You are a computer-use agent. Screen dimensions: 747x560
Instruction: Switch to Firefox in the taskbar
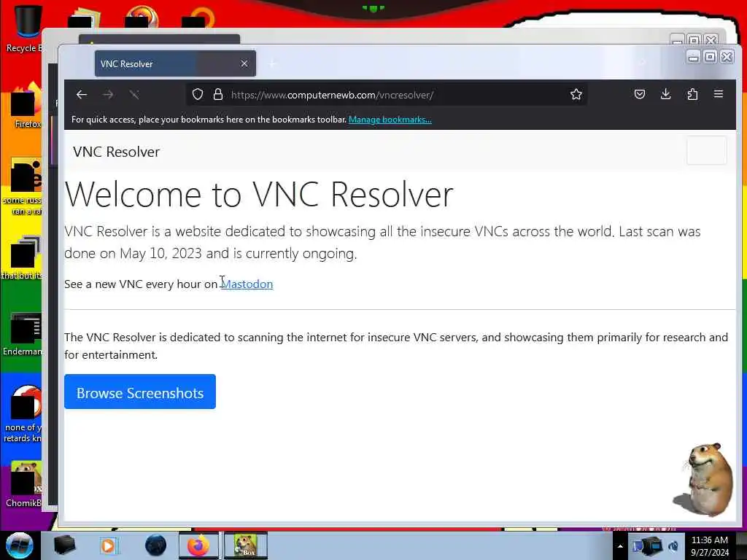[198, 545]
